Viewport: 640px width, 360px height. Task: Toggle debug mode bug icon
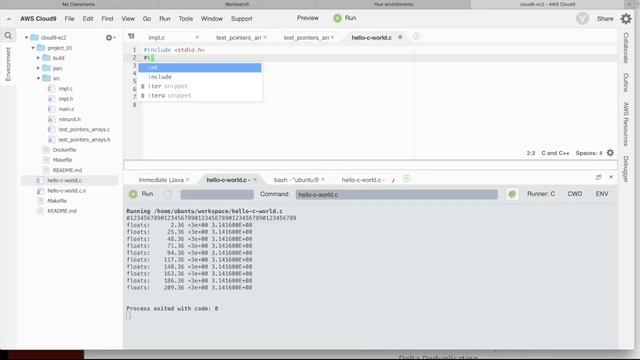tap(512, 194)
